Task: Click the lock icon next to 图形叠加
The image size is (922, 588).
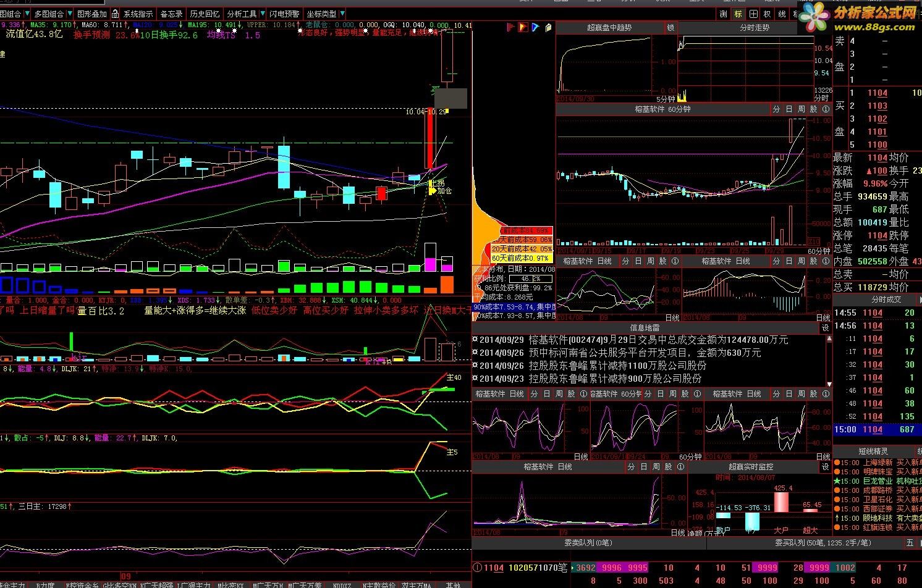Action: pos(114,14)
